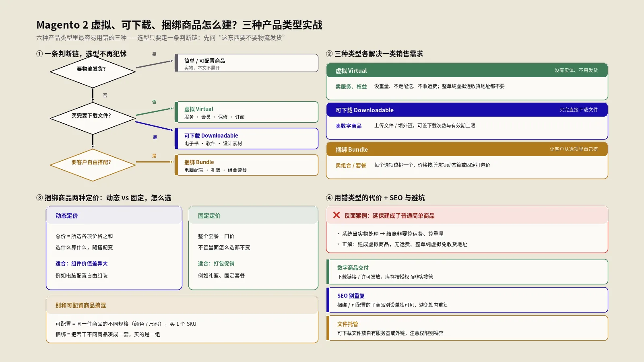
Task: Click section heading ③ 捆绑商品两种定价
Action: (103, 198)
